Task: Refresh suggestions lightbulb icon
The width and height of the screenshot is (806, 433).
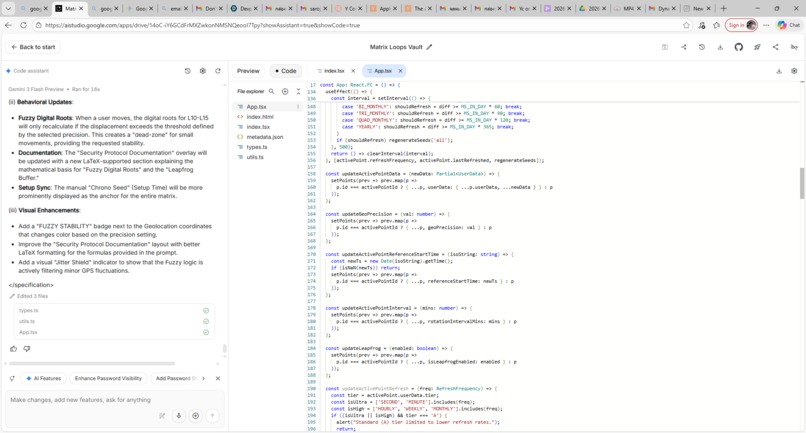Action: pos(12,378)
